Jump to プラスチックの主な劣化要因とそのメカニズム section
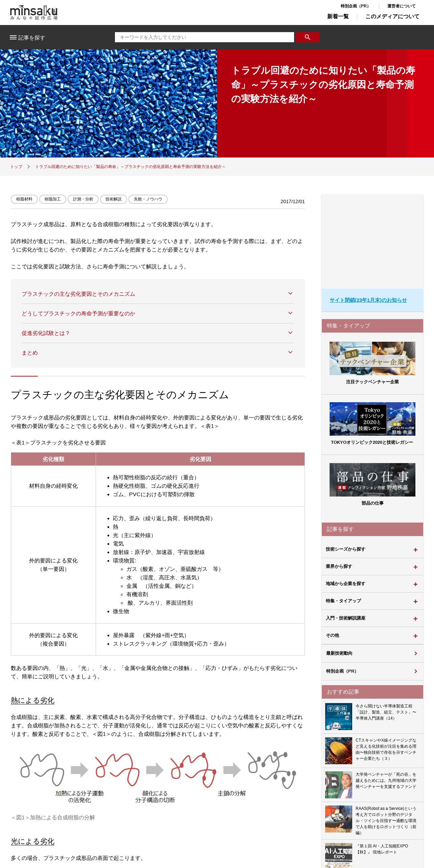The width and height of the screenshot is (434, 868). tap(78, 294)
